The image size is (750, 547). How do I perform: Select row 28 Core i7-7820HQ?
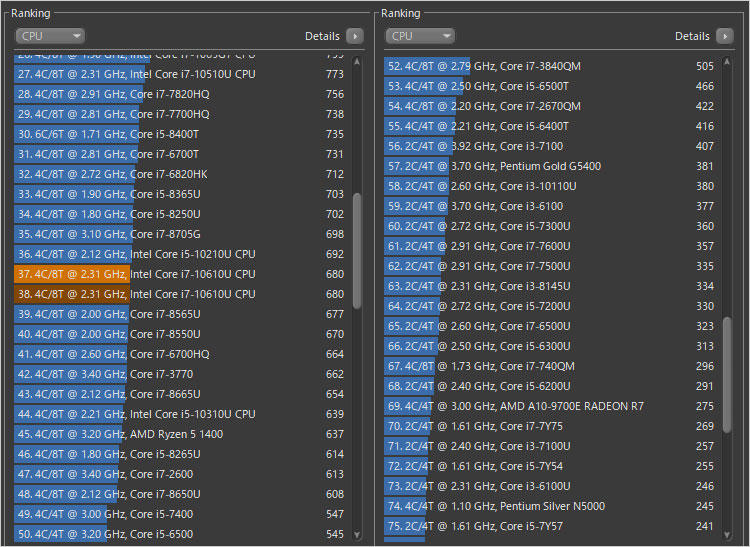[182, 94]
